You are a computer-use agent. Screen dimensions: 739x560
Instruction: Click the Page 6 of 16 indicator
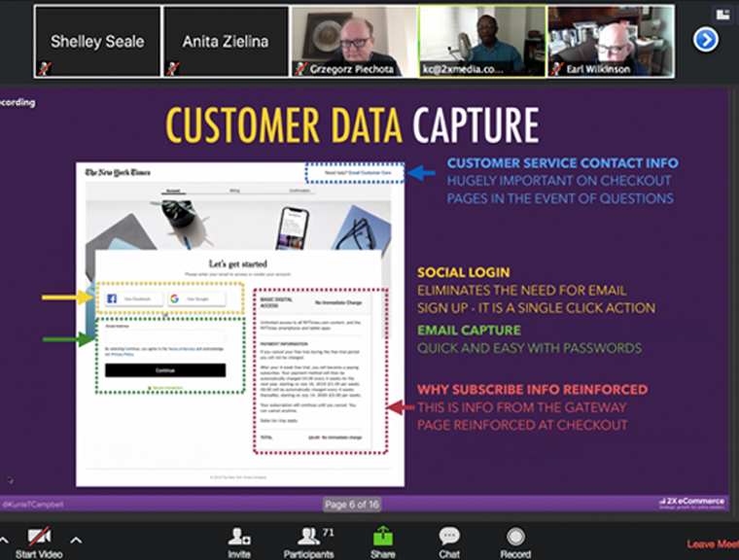point(352,505)
